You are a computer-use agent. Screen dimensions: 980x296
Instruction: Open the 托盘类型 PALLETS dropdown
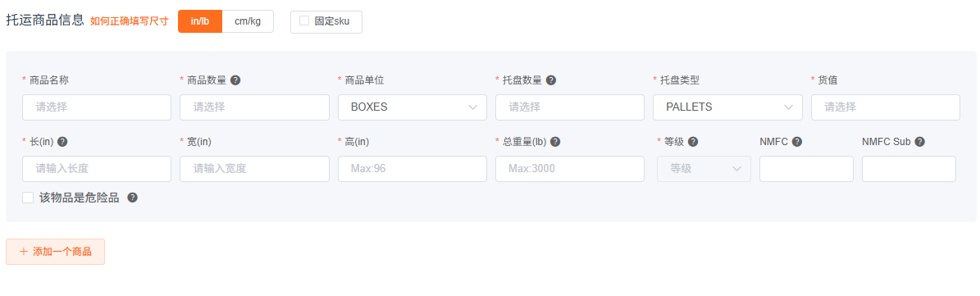pyautogui.click(x=727, y=107)
